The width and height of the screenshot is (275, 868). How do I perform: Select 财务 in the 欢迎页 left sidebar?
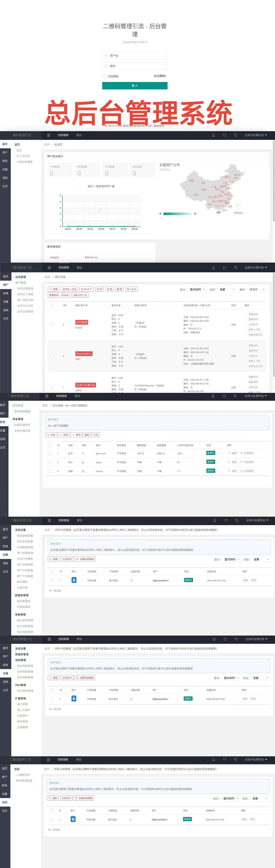pos(5,161)
